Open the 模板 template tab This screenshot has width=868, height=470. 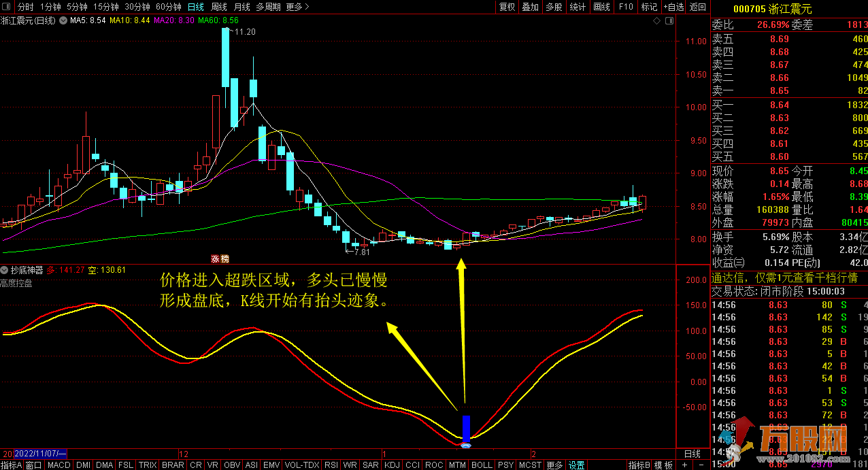coord(664,465)
